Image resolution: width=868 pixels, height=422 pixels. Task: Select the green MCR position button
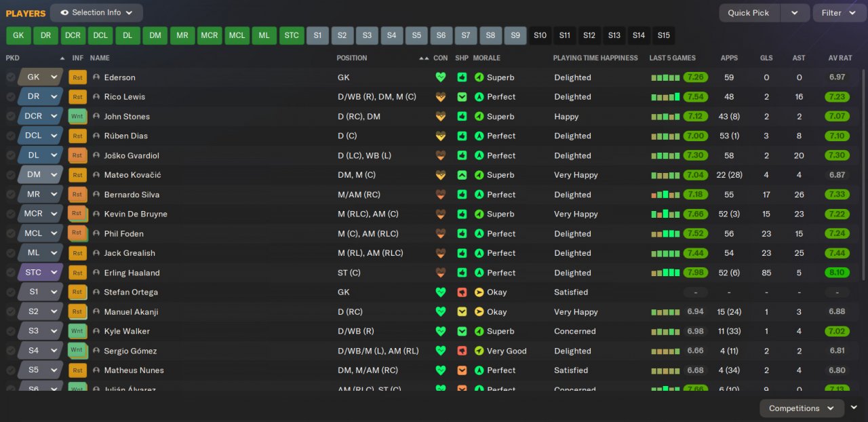point(210,35)
